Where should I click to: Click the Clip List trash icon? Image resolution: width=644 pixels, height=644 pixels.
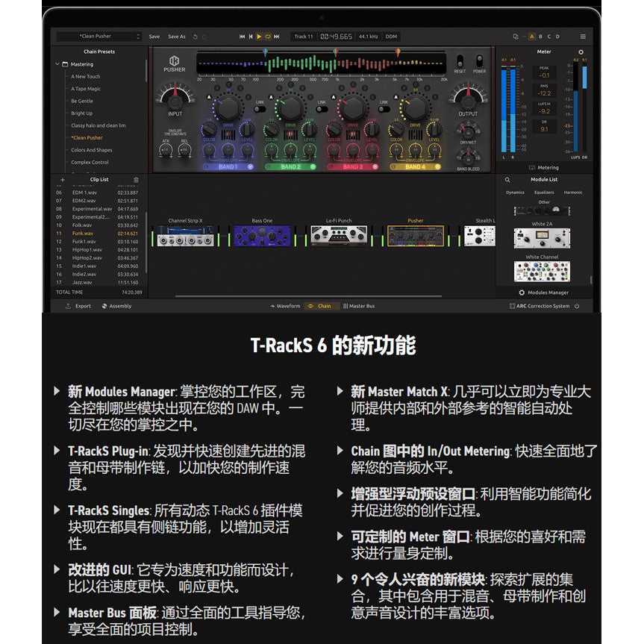[136, 180]
